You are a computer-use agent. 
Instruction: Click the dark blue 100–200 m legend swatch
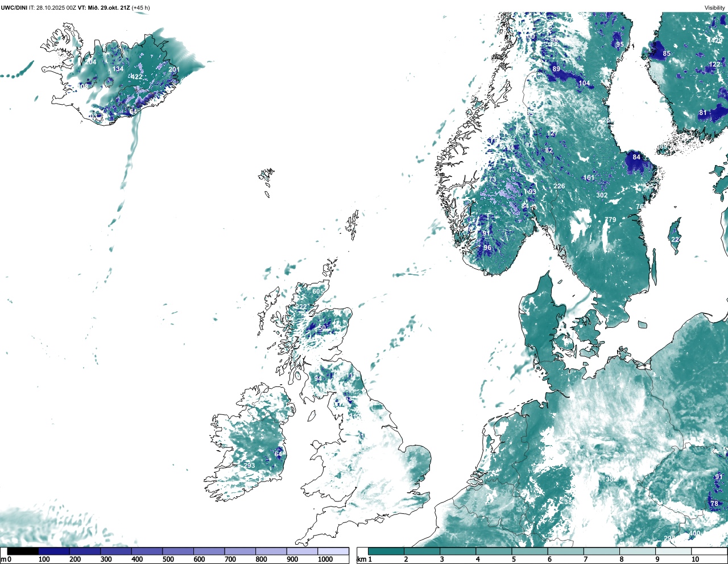(54, 551)
